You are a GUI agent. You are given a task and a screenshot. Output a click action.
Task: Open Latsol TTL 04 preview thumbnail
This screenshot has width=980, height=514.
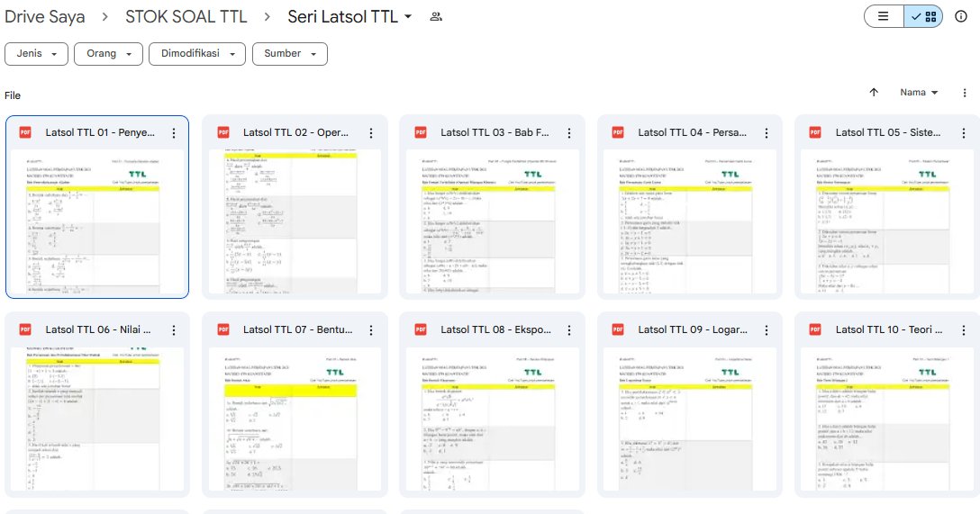[x=689, y=221]
